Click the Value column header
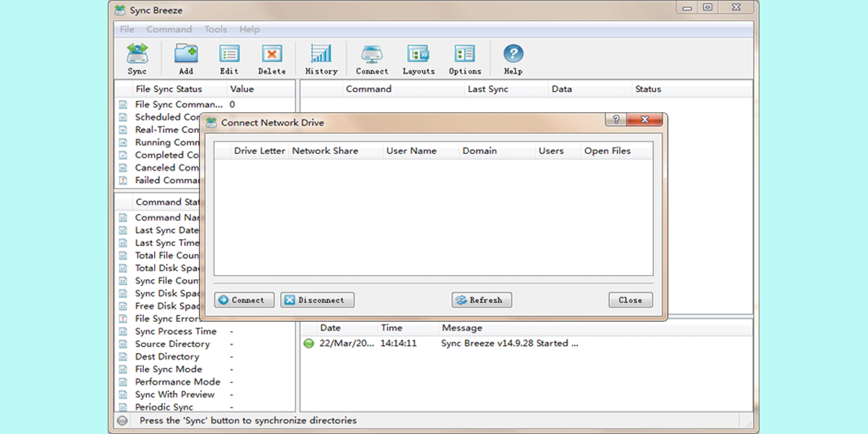 [260, 89]
